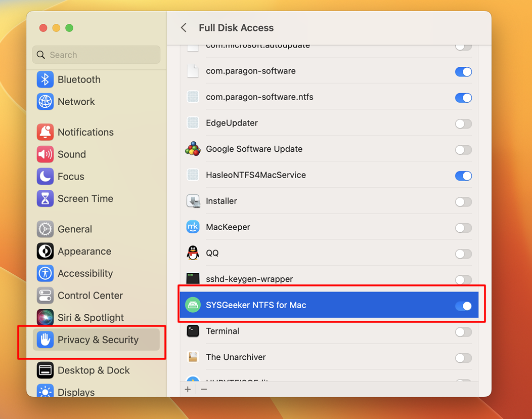Click the Siri & Spotlight icon
Viewport: 532px width, 419px height.
[x=45, y=317]
